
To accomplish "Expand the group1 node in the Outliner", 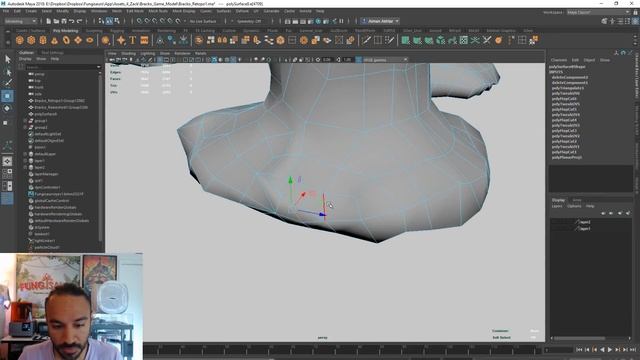I will pyautogui.click(x=25, y=121).
